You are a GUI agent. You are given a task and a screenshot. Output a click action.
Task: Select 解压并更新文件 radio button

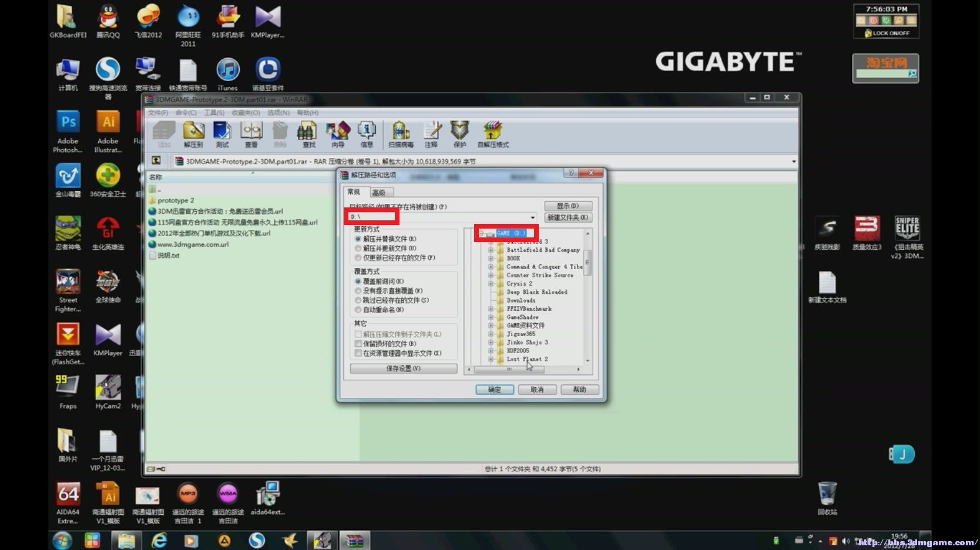[358, 249]
